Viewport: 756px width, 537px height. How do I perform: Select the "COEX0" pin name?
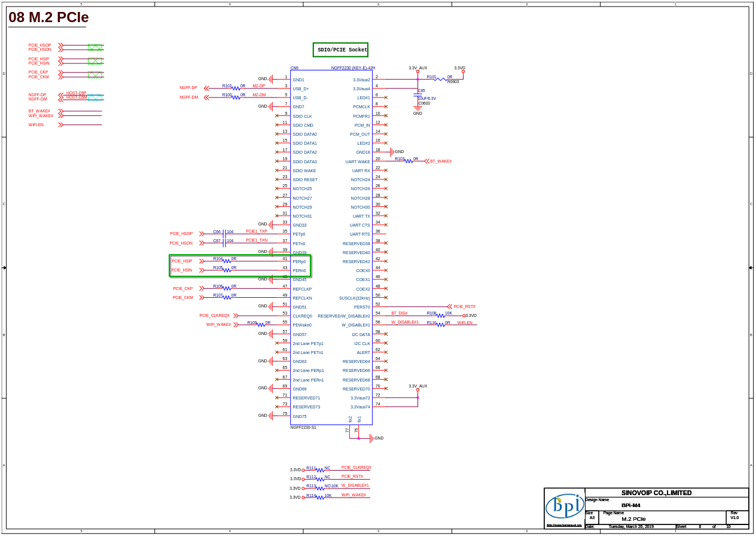coord(363,271)
